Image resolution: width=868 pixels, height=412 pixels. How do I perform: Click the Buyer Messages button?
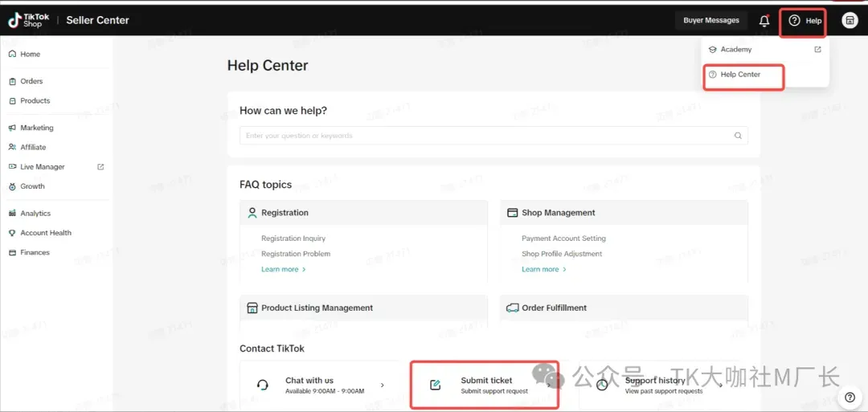click(x=710, y=20)
